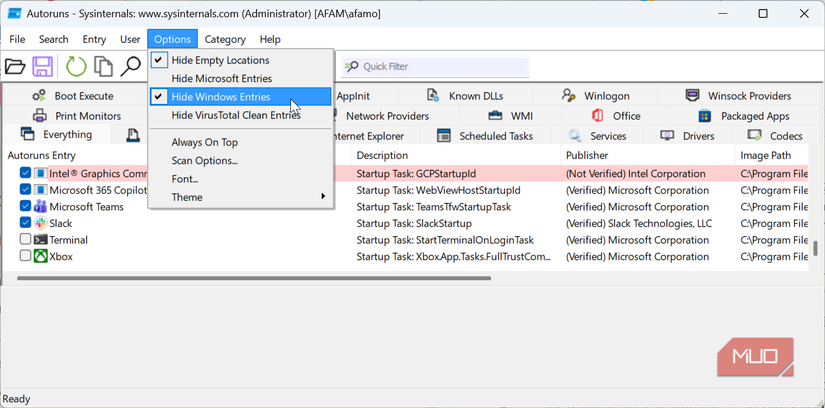This screenshot has width=825, height=408.
Task: Toggle Hide Microsoft Entries option
Action: (241, 78)
